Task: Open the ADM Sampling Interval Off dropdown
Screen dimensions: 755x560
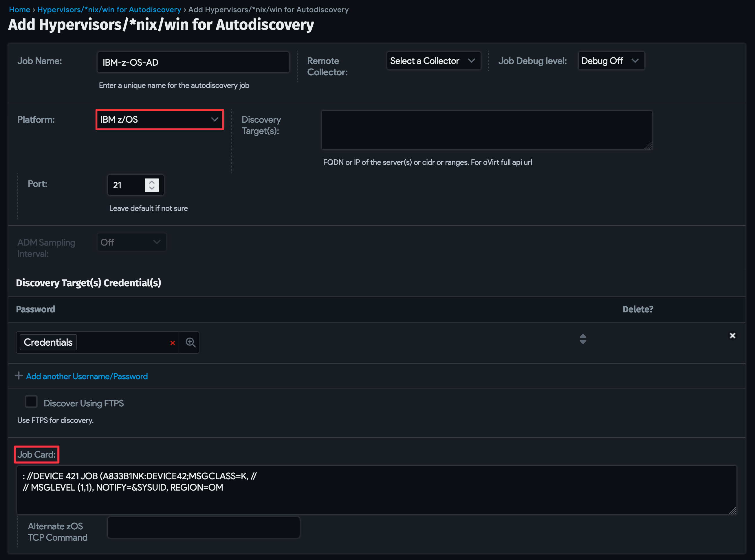Action: [131, 242]
